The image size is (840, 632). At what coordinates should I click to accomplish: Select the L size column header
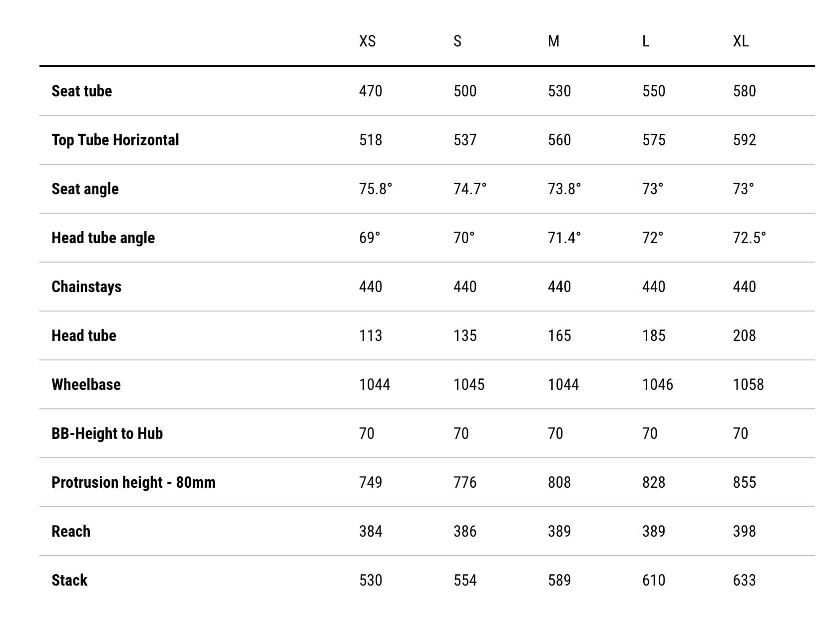click(646, 41)
